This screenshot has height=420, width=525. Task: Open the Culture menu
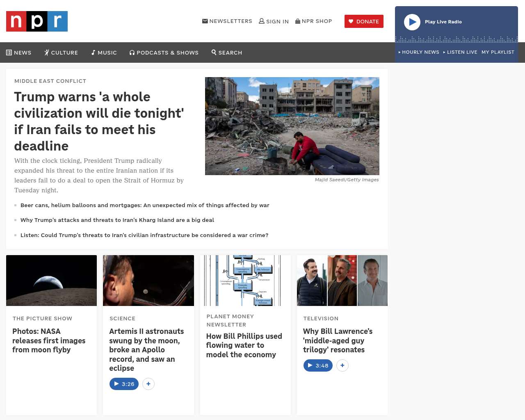click(61, 52)
